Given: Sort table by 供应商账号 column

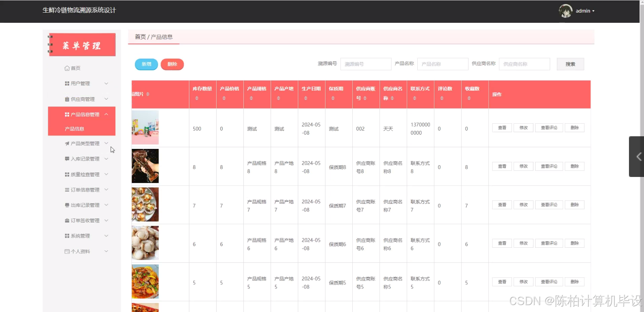Looking at the screenshot, I should coord(365,98).
